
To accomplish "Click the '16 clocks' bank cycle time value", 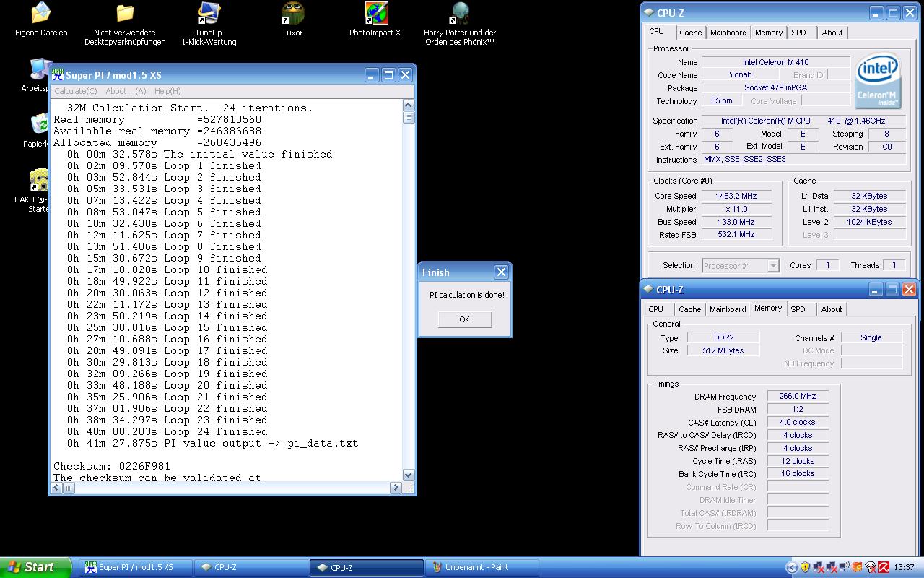I will coord(797,474).
